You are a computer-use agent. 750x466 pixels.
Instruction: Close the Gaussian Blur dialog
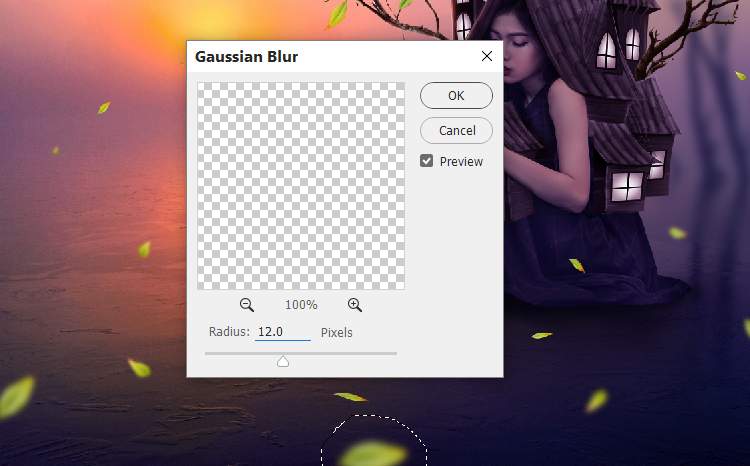487,56
